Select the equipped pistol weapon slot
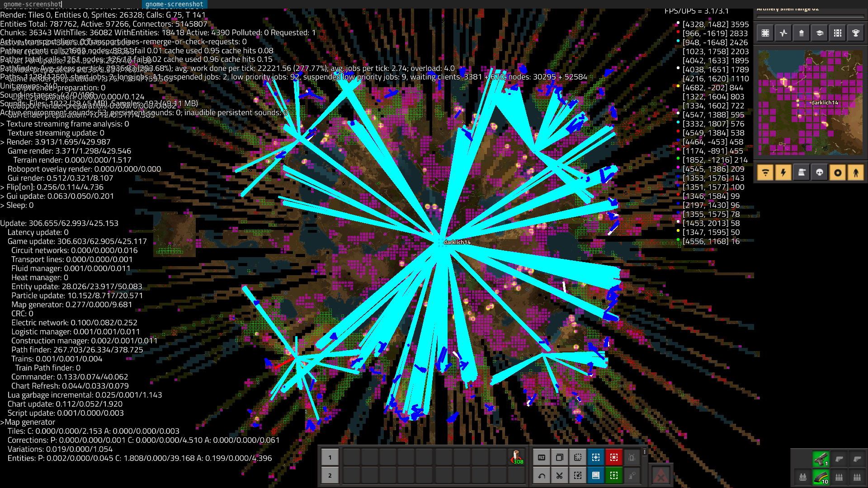 click(821, 459)
